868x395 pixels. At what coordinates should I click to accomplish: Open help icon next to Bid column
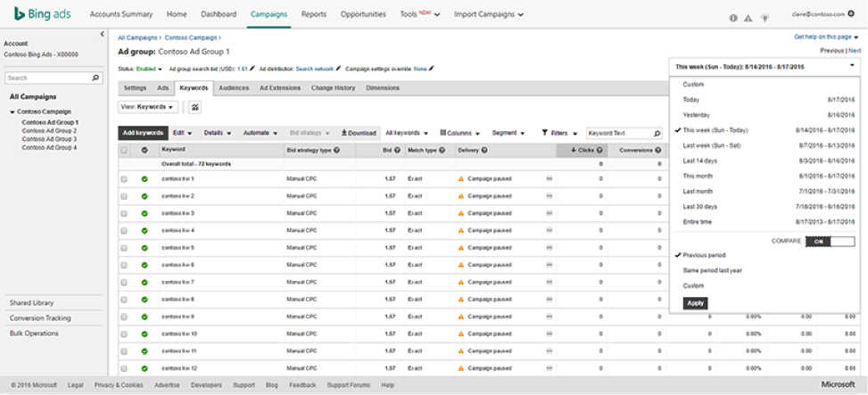point(398,150)
